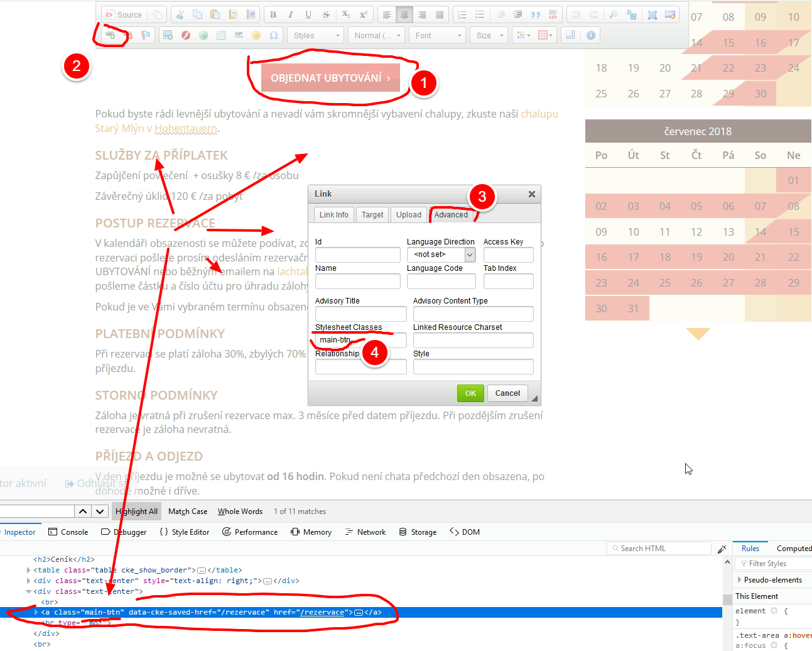
Task: Toggle Italic formatting
Action: point(290,14)
